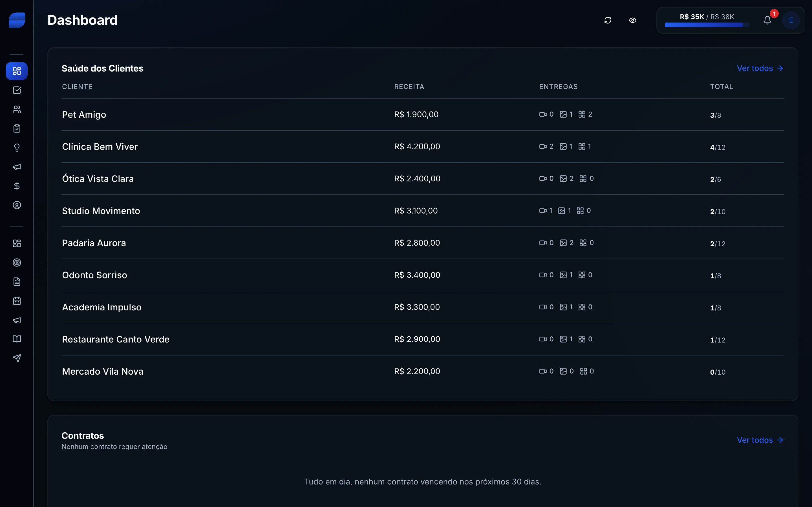This screenshot has width=812, height=507.
Task: Click the refresh icon in the header
Action: pyautogui.click(x=608, y=21)
